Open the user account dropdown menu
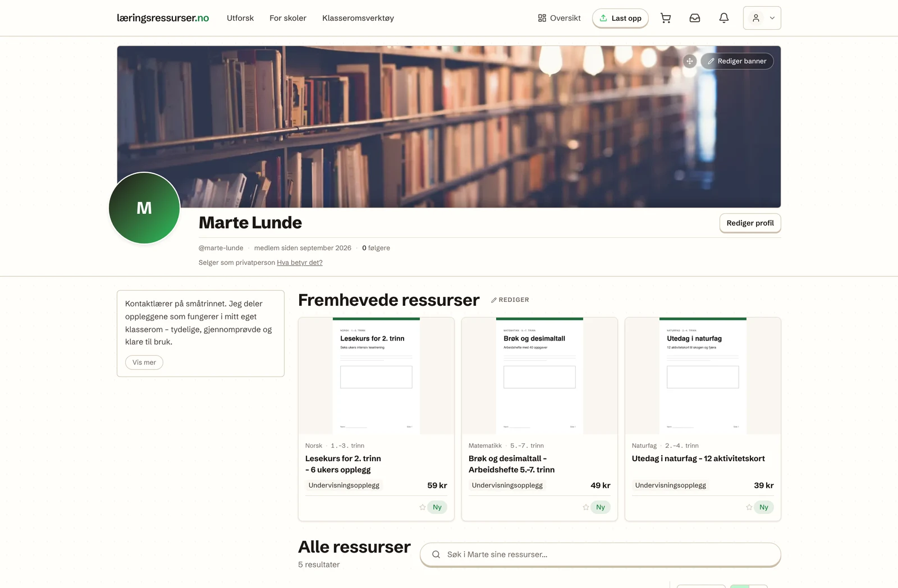 [762, 18]
